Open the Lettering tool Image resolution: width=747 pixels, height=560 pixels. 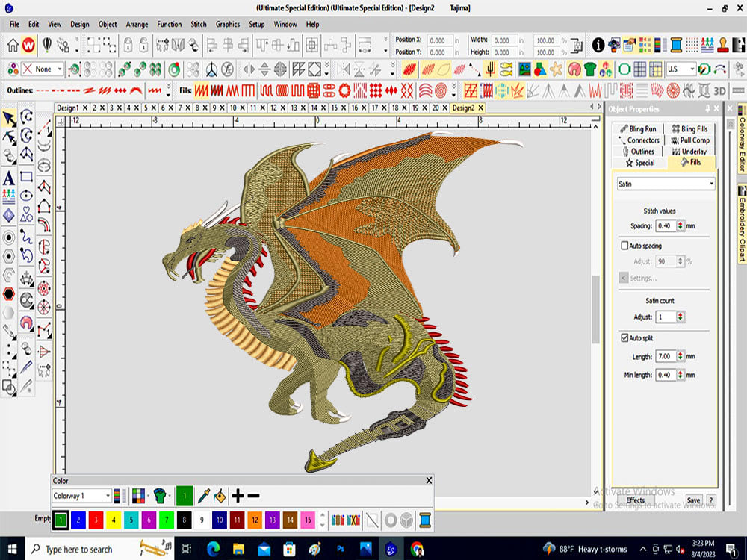(8, 177)
